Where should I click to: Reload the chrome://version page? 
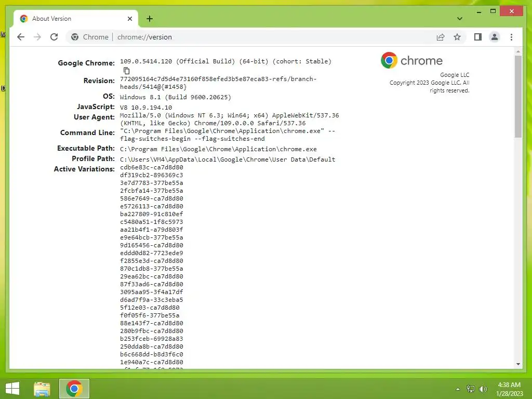tap(54, 37)
